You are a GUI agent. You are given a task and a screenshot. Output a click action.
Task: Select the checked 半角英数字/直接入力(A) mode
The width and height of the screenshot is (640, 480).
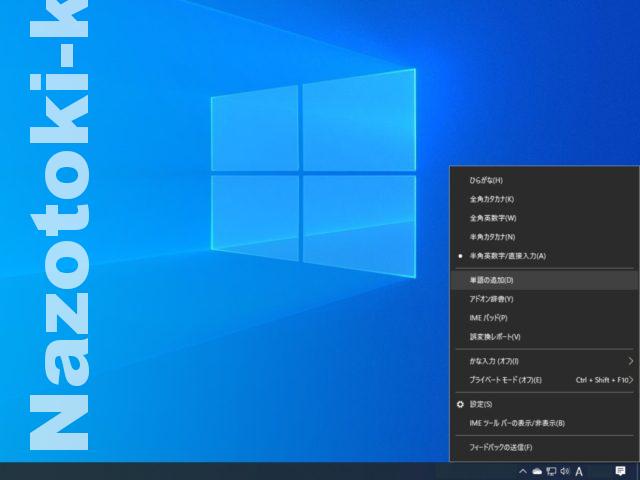click(508, 256)
